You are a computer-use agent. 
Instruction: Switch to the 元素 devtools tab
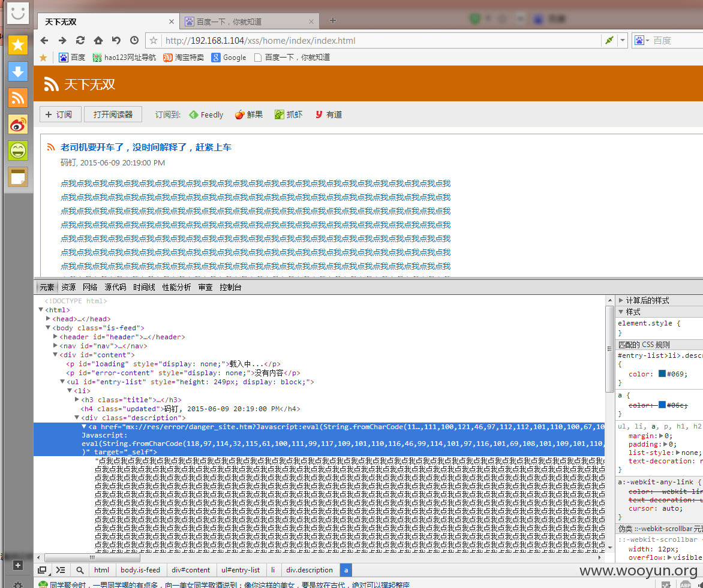pyautogui.click(x=47, y=287)
